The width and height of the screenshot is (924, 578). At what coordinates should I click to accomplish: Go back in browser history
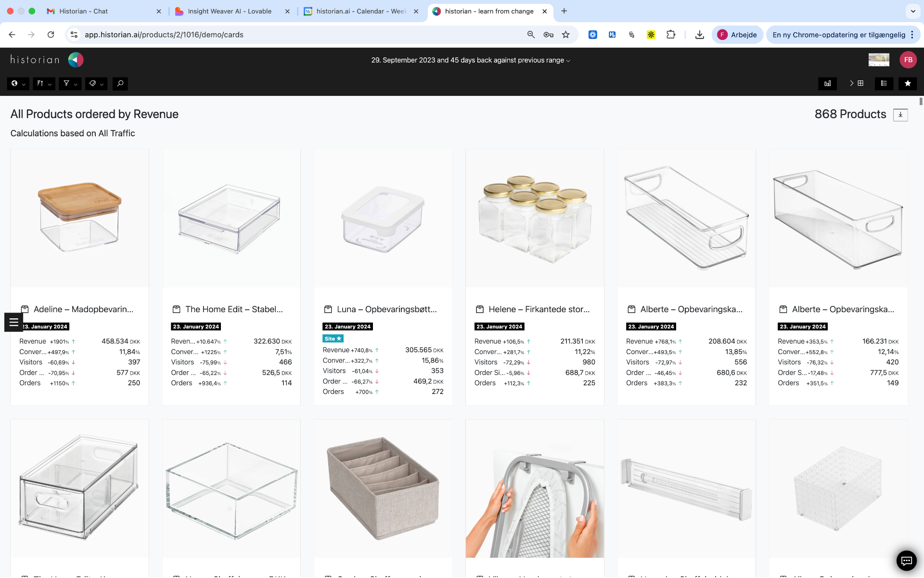pos(12,35)
